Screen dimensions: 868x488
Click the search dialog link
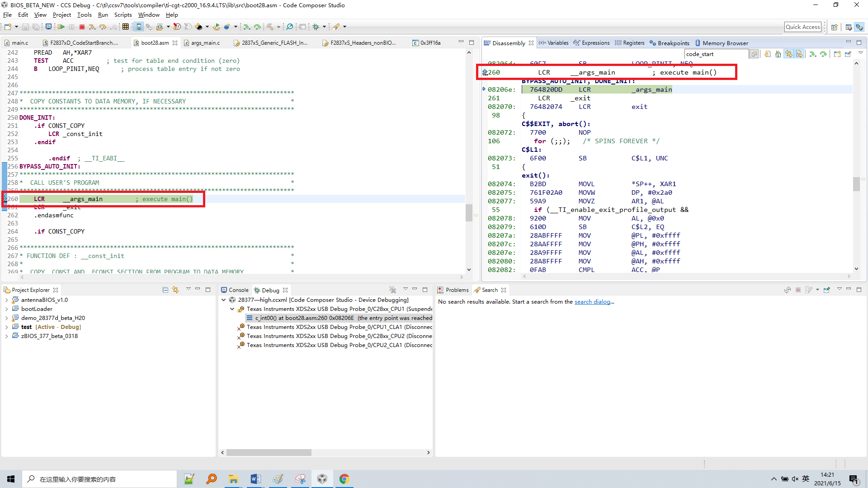coord(592,302)
